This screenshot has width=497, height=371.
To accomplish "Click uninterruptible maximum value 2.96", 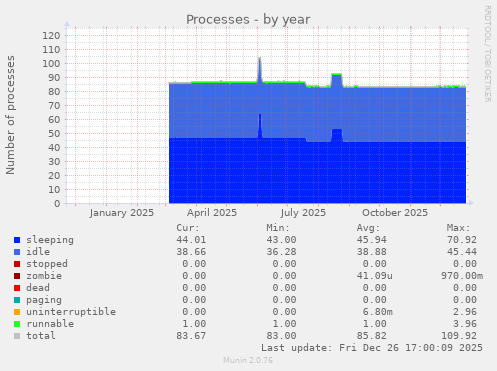I will coord(465,312).
